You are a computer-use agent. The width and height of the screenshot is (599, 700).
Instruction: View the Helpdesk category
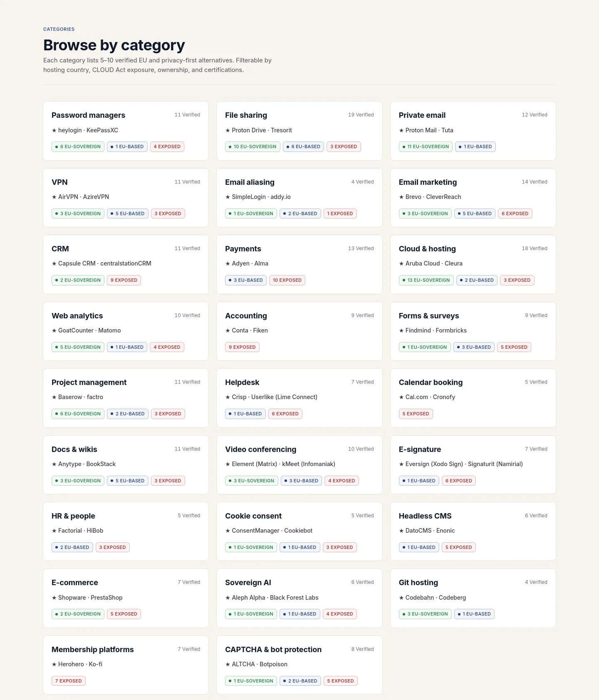299,398
